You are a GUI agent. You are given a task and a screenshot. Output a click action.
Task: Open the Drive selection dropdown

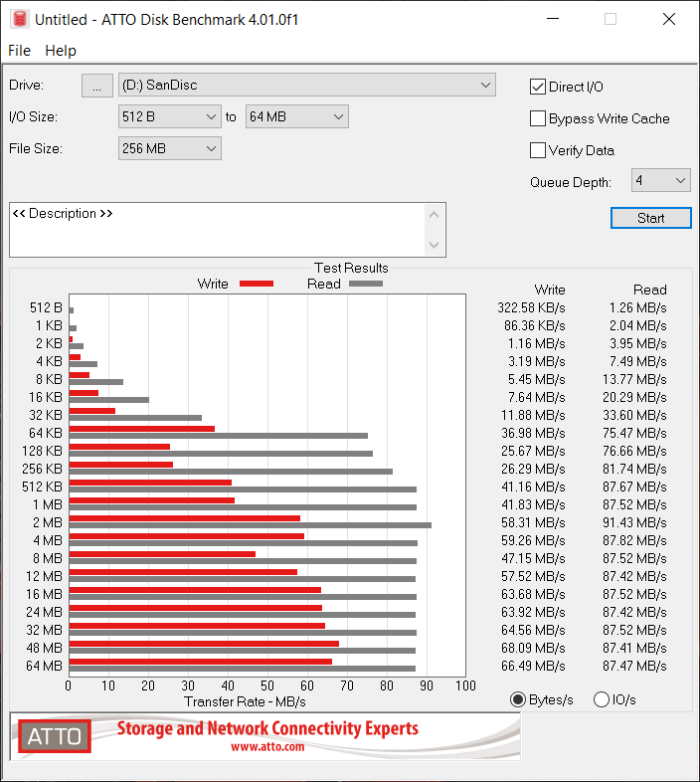pyautogui.click(x=307, y=85)
